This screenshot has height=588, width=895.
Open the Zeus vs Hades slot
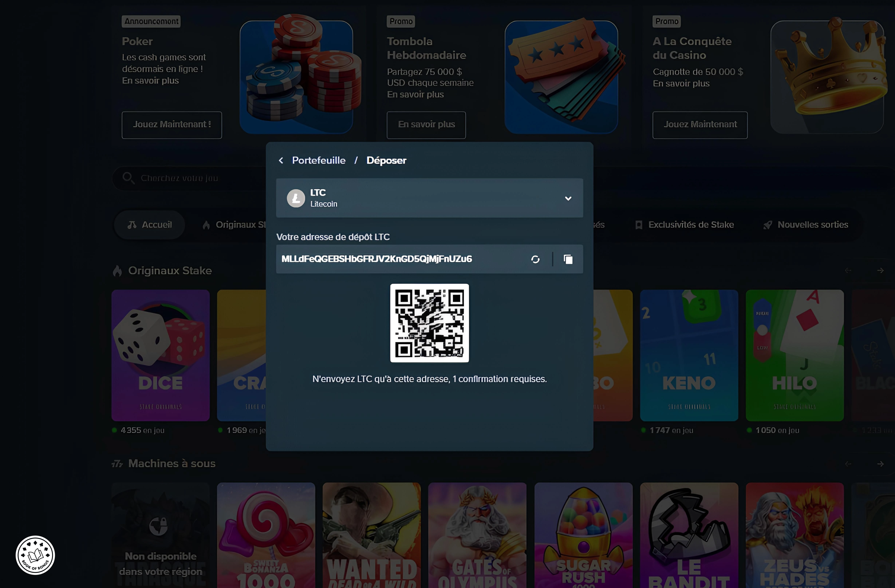click(795, 535)
